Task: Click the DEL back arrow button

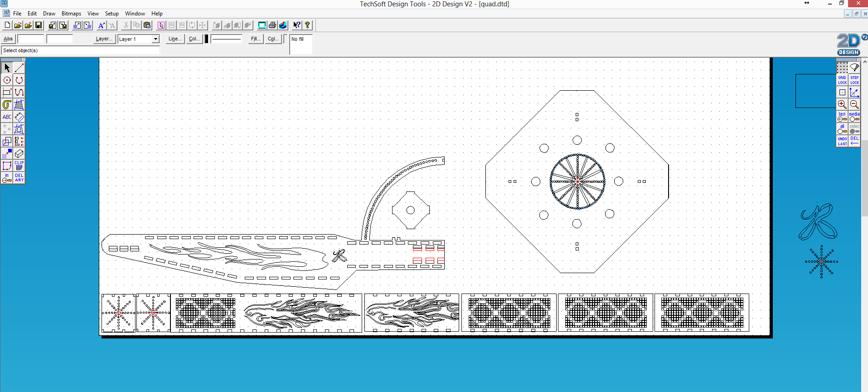Action: [854, 141]
